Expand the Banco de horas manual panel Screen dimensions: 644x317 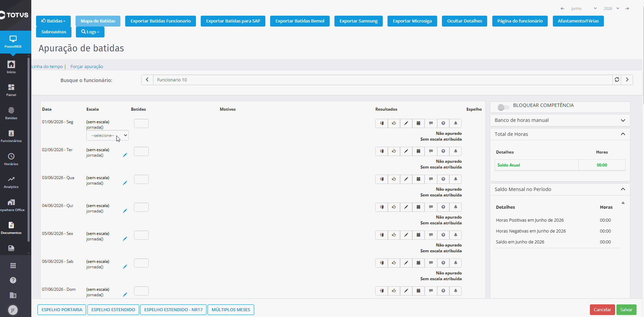tap(560, 120)
